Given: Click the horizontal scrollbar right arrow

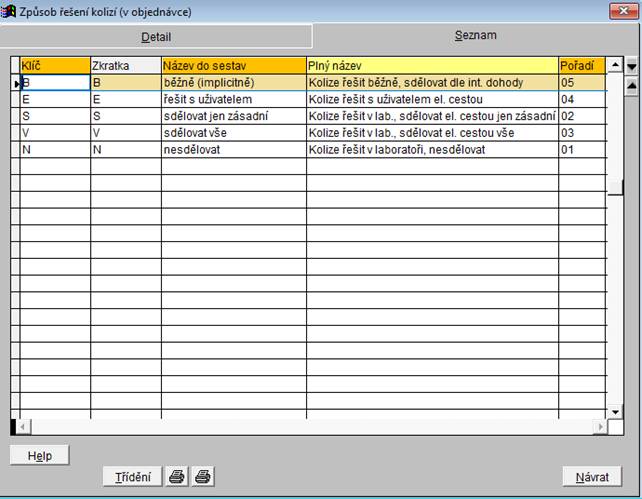Looking at the screenshot, I should (599, 427).
